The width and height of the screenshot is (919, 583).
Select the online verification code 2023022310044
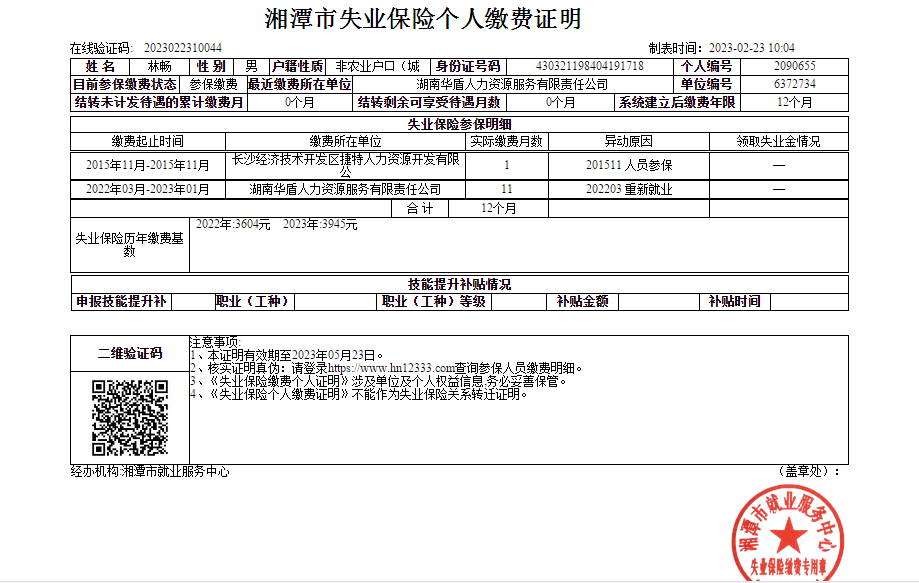[x=183, y=48]
